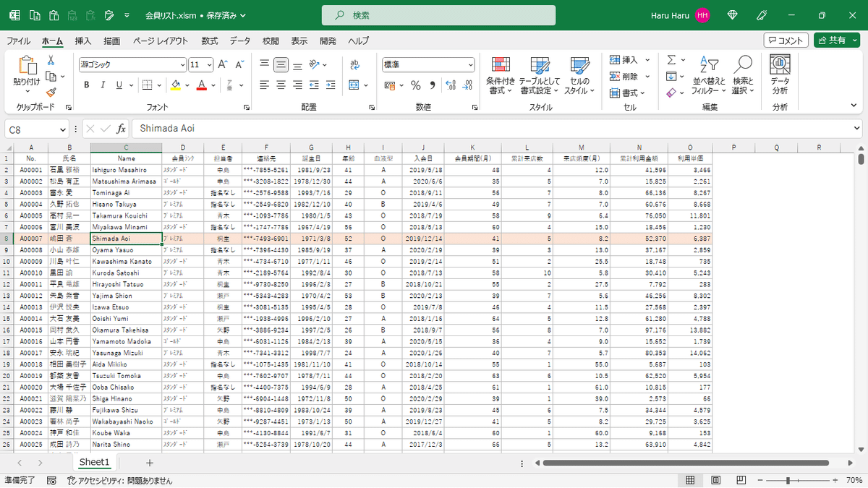Click the Increase Indent icon
Viewport: 868px width, 488px height.
click(x=330, y=85)
